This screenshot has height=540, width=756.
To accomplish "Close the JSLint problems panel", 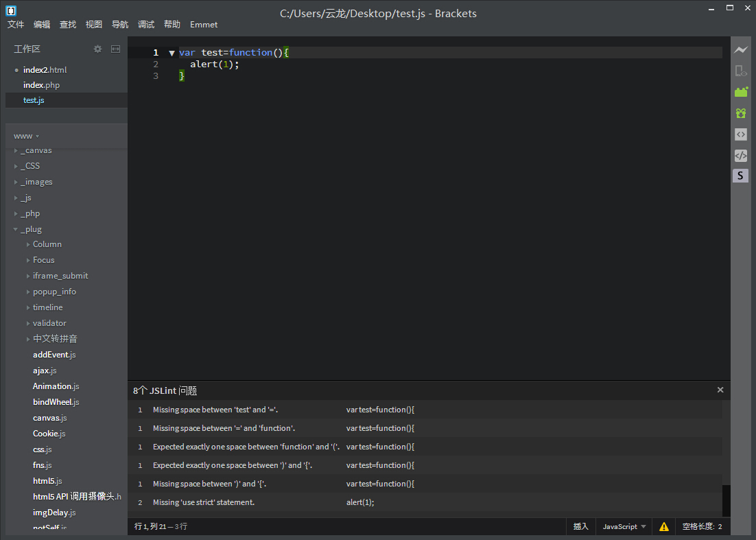I will pyautogui.click(x=720, y=390).
